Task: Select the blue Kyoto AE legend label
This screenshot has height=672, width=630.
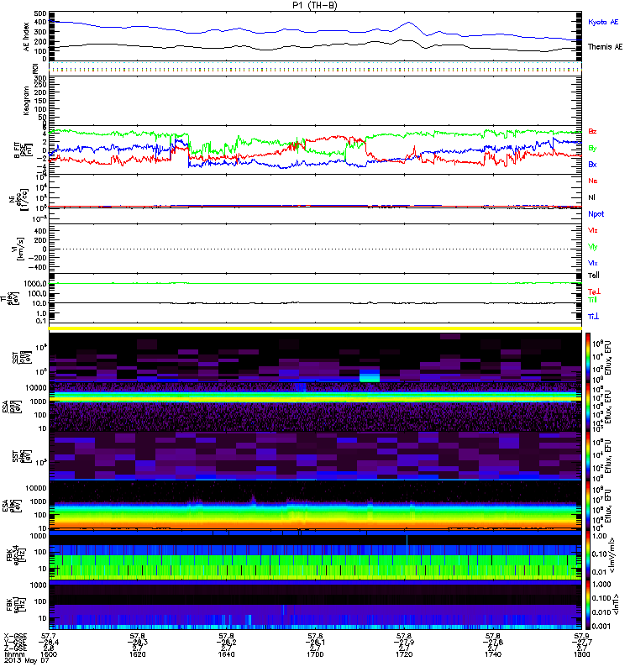Action: [603, 22]
